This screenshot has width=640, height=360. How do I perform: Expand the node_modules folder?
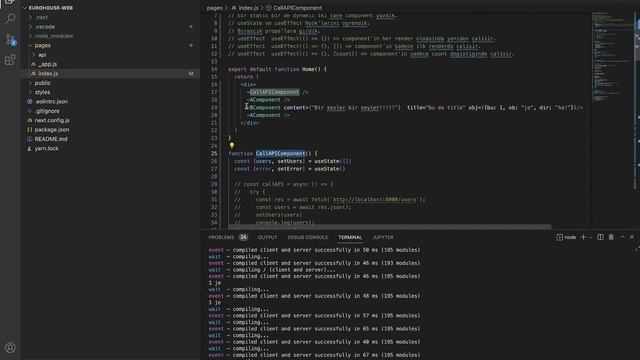point(31,36)
